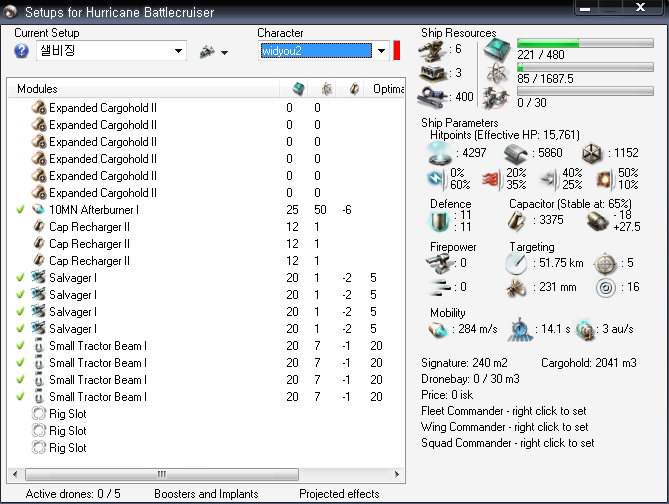Viewport: 669px width, 504px height.
Task: Toggle the second Small Tractor Beam I checkmark
Action: [x=20, y=362]
